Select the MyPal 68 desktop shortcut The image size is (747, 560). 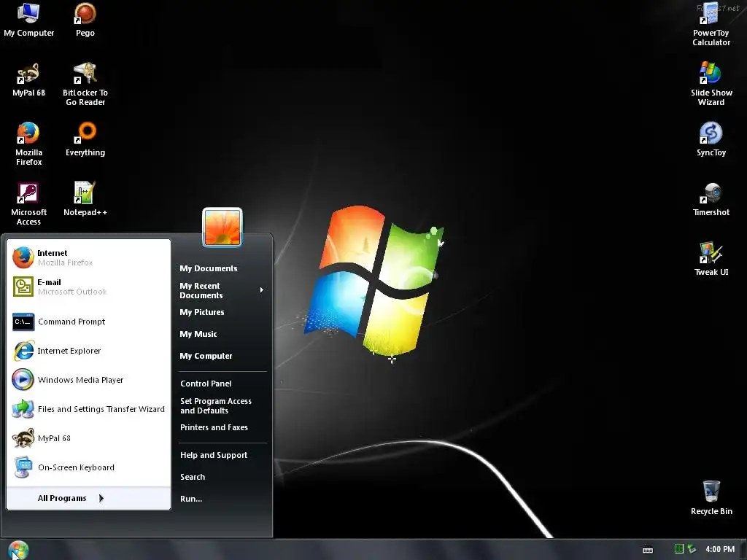[x=28, y=80]
